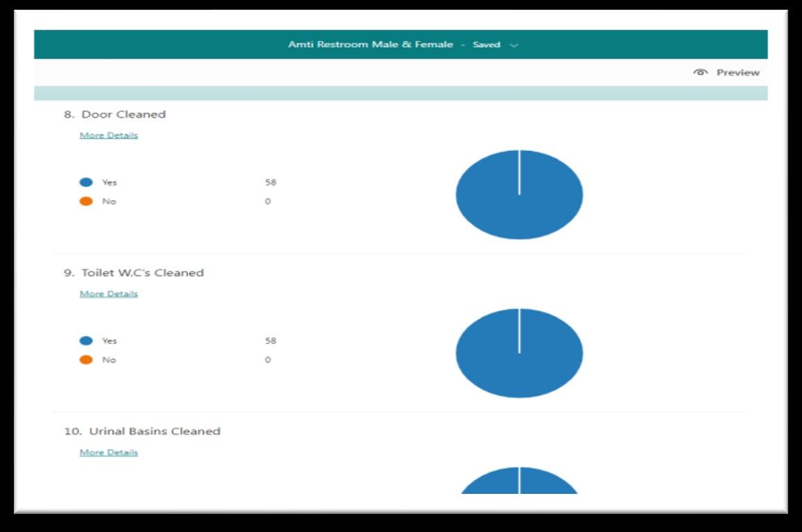Open More Details under Door Cleaned
The image size is (802, 532).
coord(108,135)
